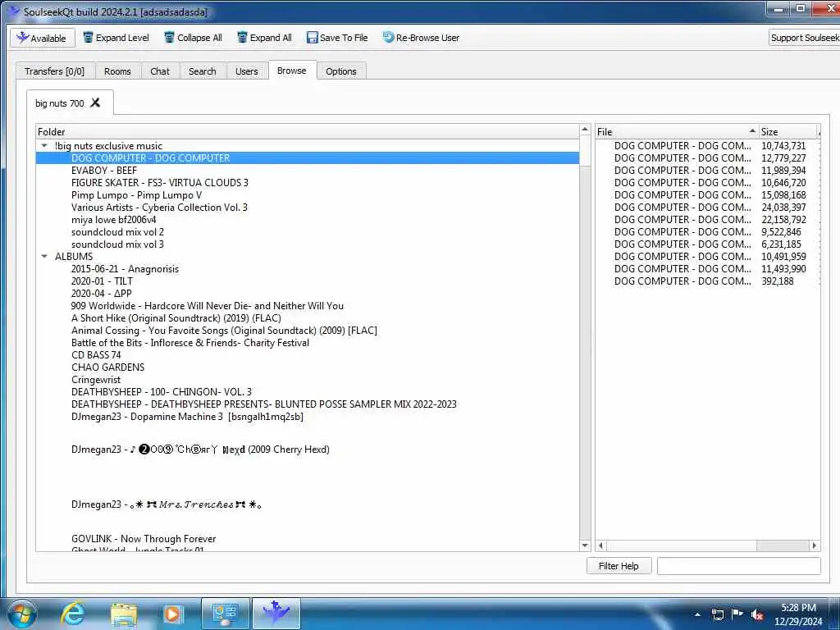
Task: Click the Support Soulseek button
Action: [x=804, y=38]
